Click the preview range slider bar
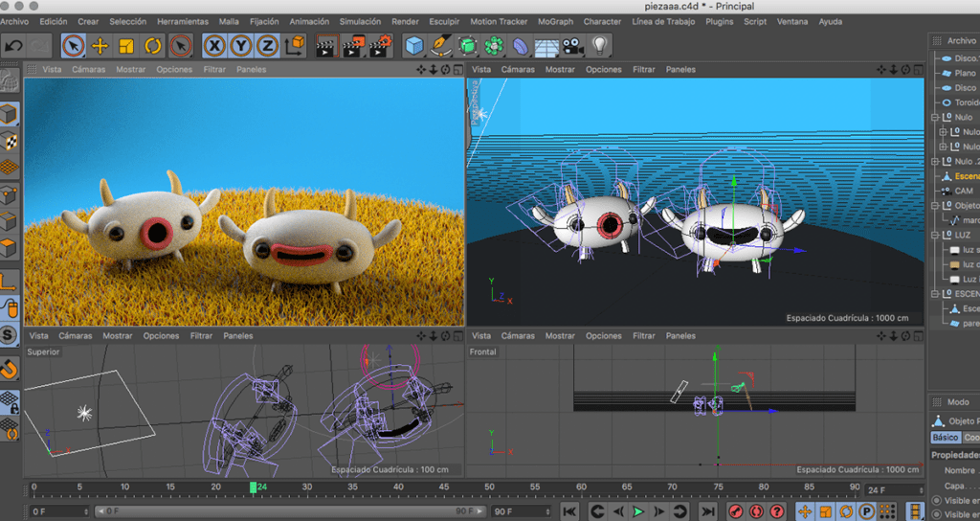This screenshot has width=980, height=521. tap(289, 511)
